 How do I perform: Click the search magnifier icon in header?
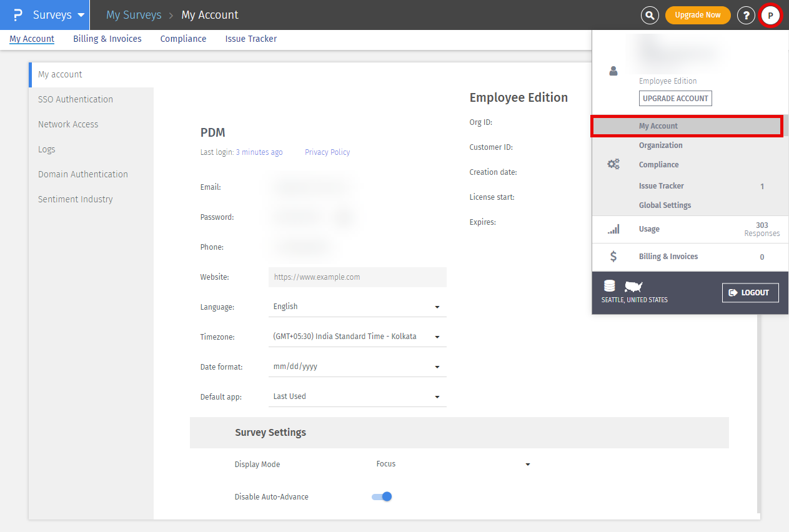(650, 15)
